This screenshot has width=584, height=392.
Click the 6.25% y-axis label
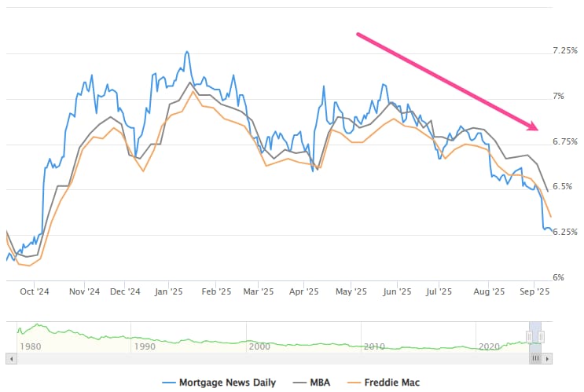click(x=565, y=232)
